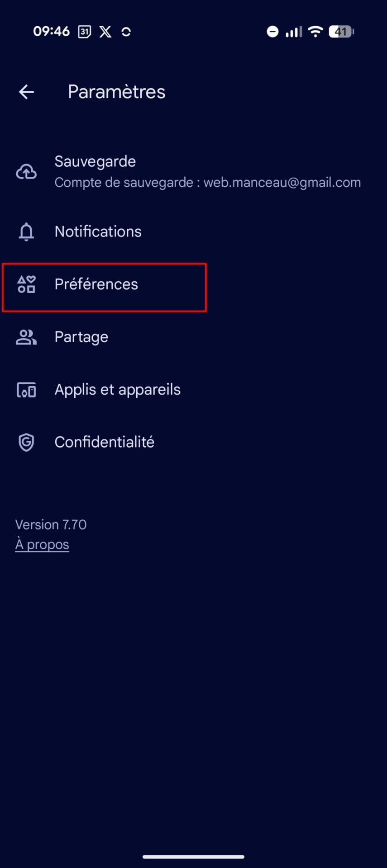Viewport: 387px width, 868px height.
Task: Open the Notifications settings
Action: [98, 231]
